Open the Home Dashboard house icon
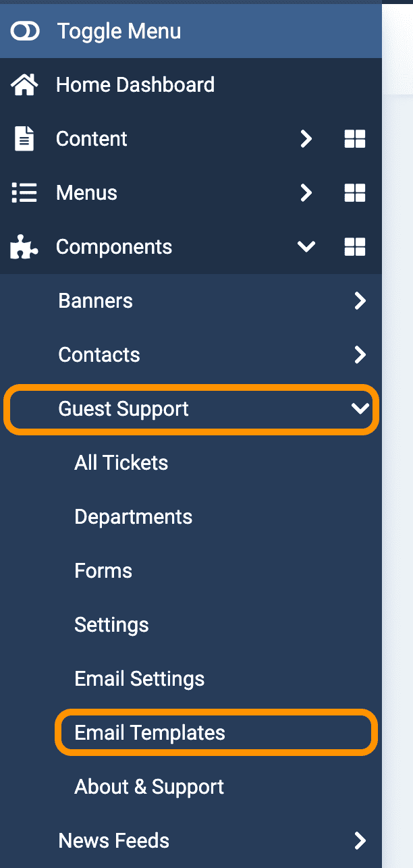The image size is (413, 868). click(x=25, y=85)
